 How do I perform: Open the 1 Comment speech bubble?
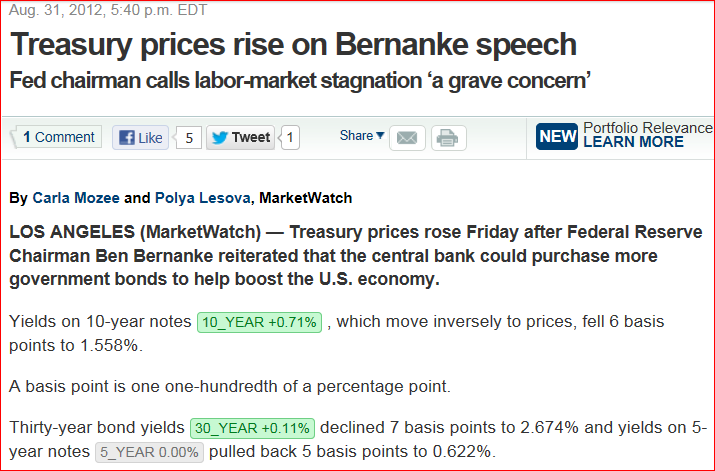pos(57,137)
